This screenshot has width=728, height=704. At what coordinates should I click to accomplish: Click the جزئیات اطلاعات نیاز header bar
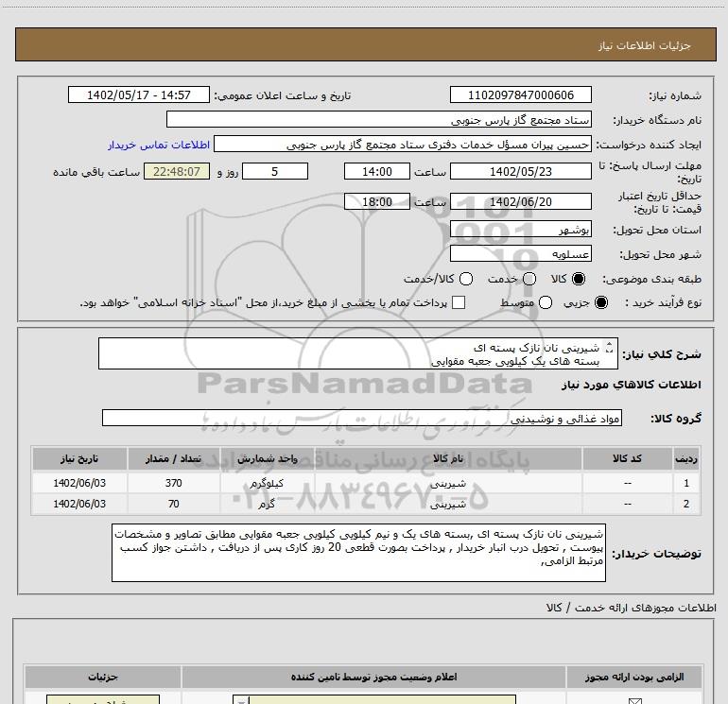[365, 44]
